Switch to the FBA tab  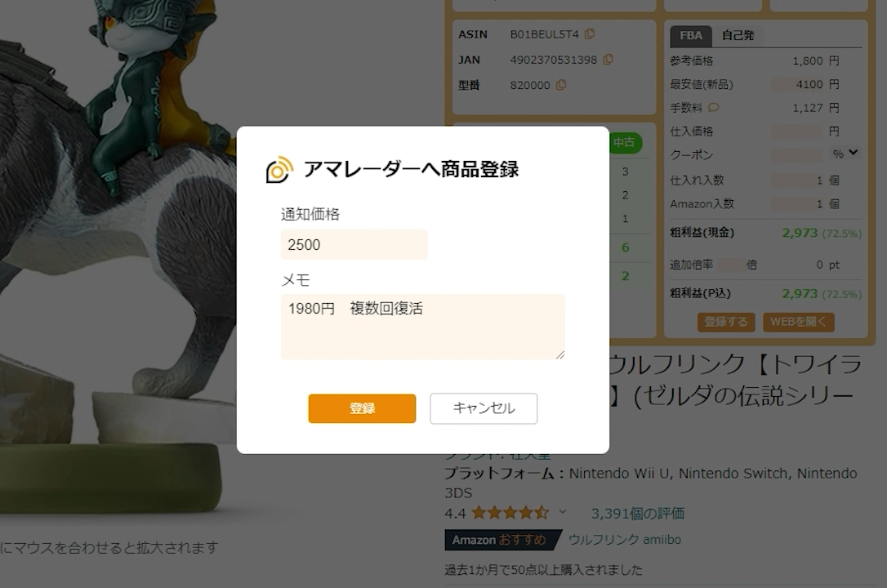pyautogui.click(x=691, y=36)
